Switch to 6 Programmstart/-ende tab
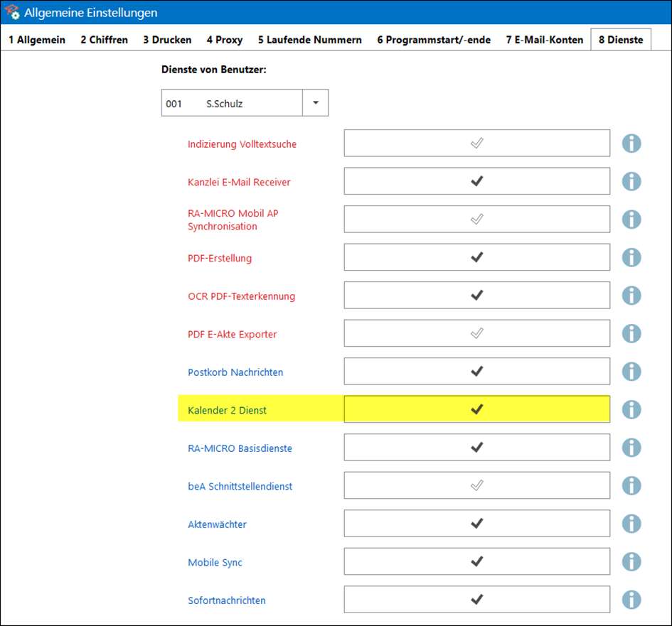Screen dimensions: 672x626 tap(434, 40)
